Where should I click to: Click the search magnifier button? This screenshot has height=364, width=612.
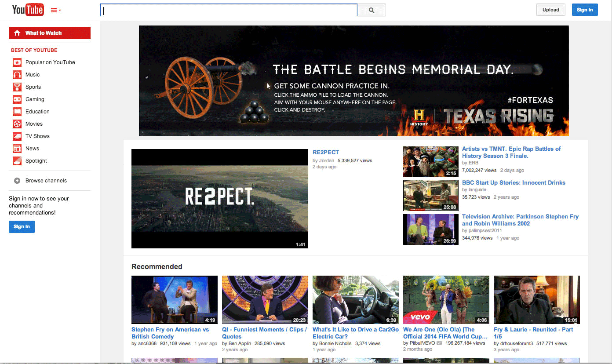[372, 10]
